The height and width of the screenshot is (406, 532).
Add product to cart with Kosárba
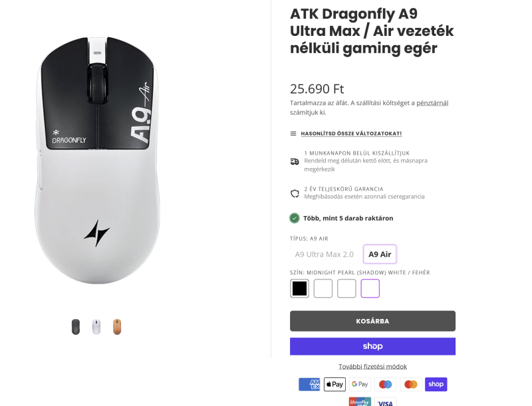coord(372,321)
